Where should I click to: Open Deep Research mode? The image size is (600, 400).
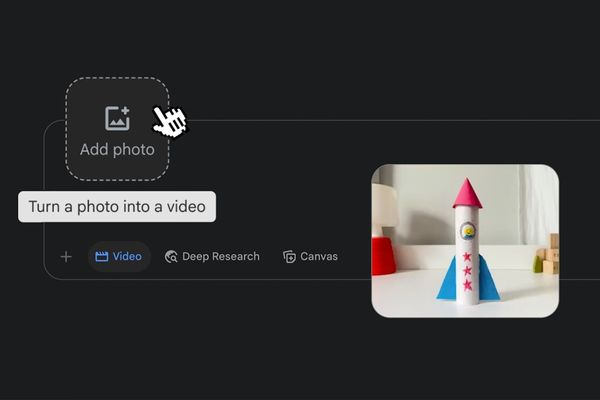(212, 256)
